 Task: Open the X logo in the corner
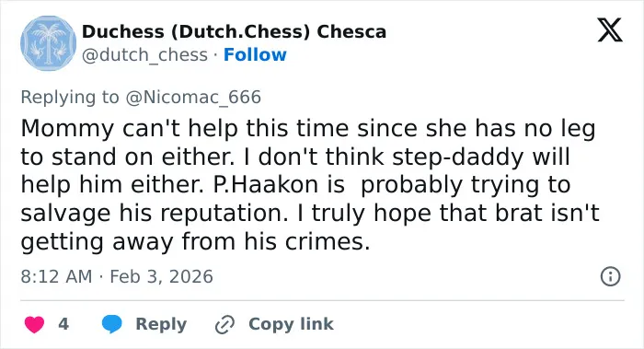tap(610, 30)
